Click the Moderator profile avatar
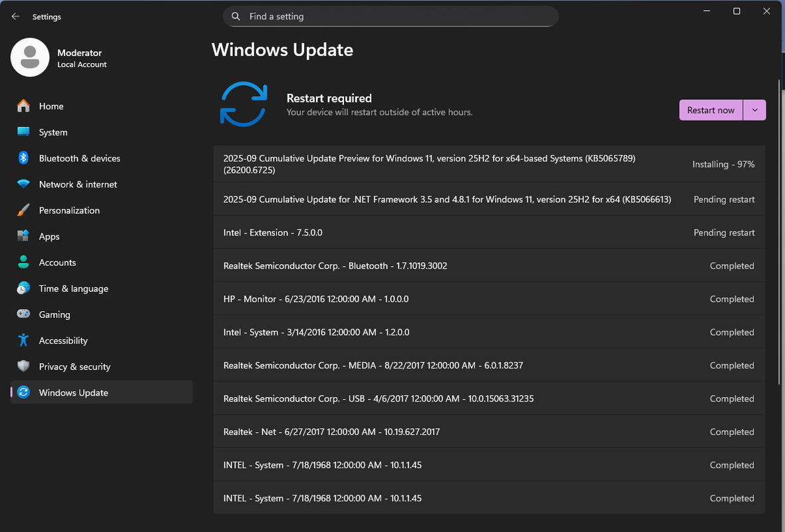Screen dimensions: 785x532 point(30,58)
